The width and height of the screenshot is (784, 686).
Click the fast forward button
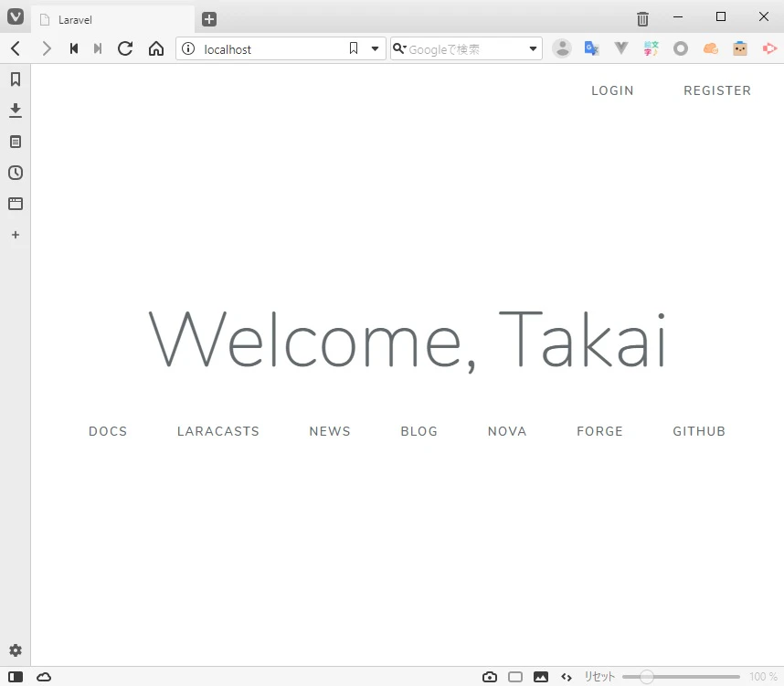pyautogui.click(x=98, y=48)
